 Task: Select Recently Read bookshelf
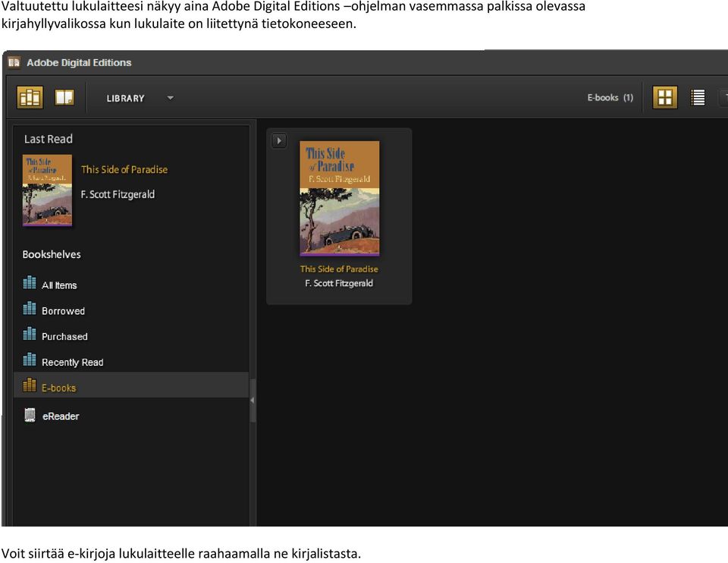click(x=131, y=361)
